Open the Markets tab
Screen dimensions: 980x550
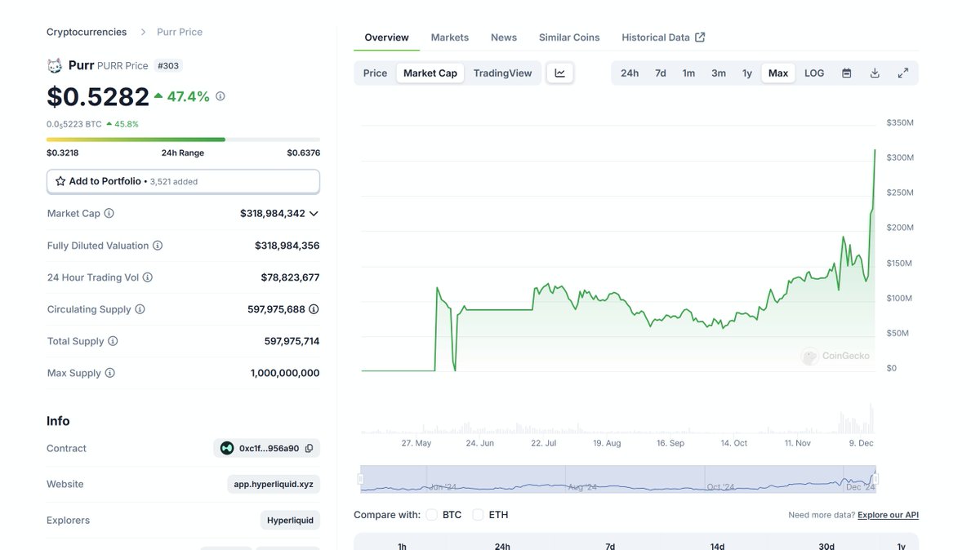coord(450,38)
